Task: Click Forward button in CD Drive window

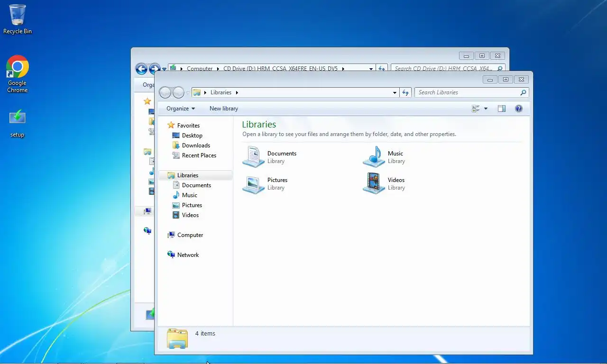Action: [x=155, y=68]
